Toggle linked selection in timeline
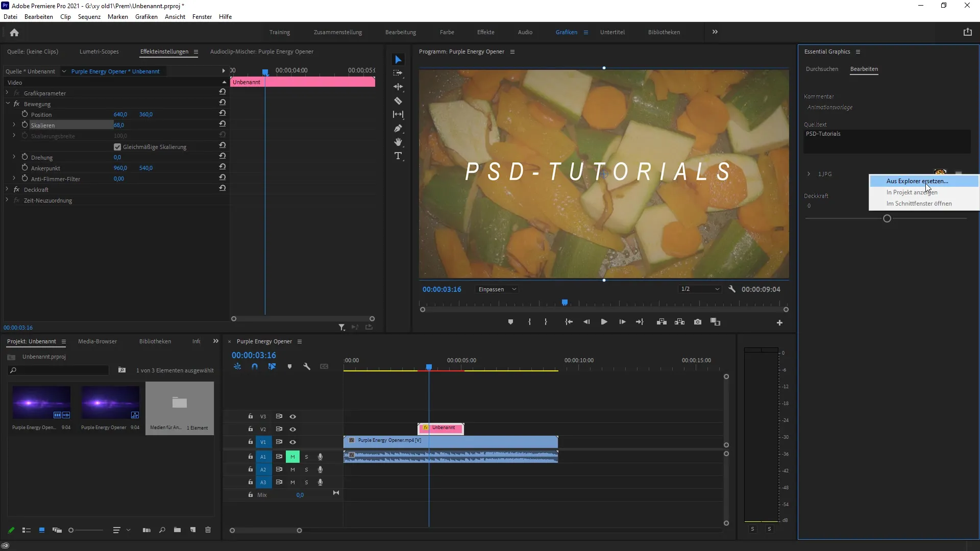 pos(272,366)
